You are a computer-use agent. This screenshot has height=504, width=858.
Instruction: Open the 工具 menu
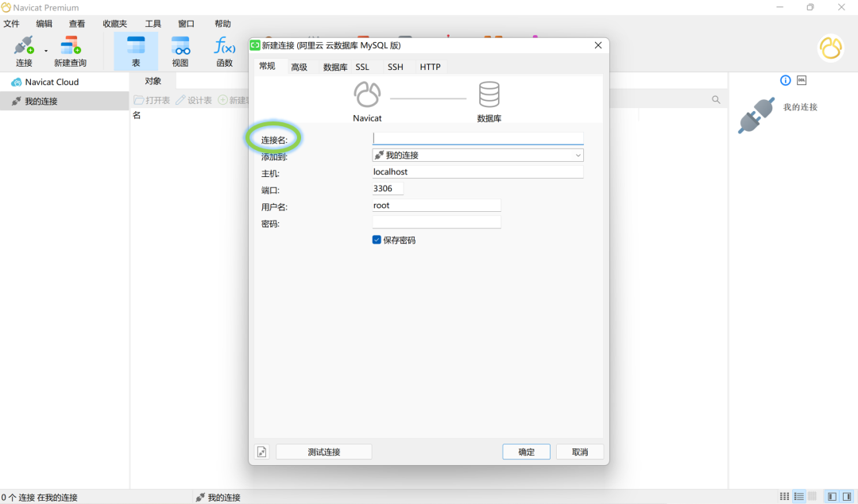point(153,24)
